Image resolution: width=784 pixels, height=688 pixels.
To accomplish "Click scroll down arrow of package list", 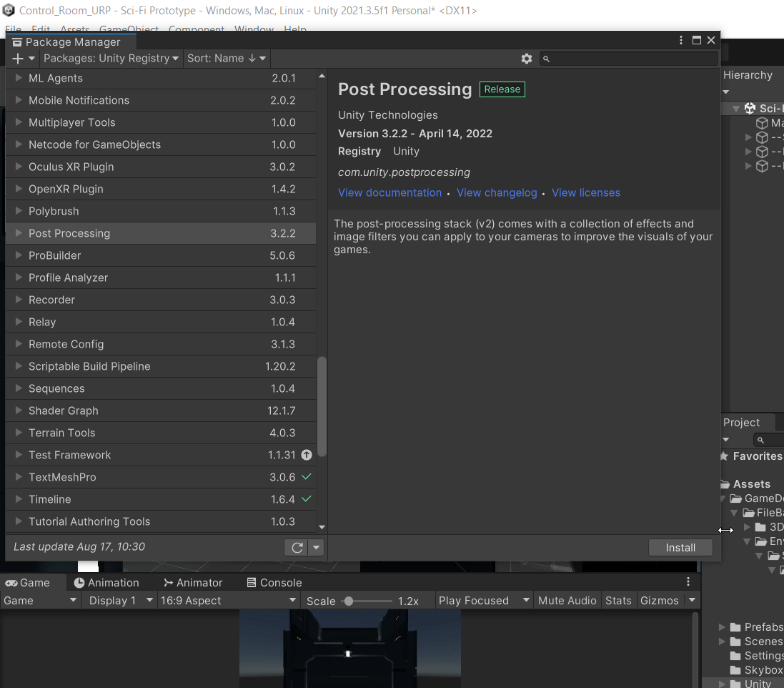I will click(x=322, y=527).
